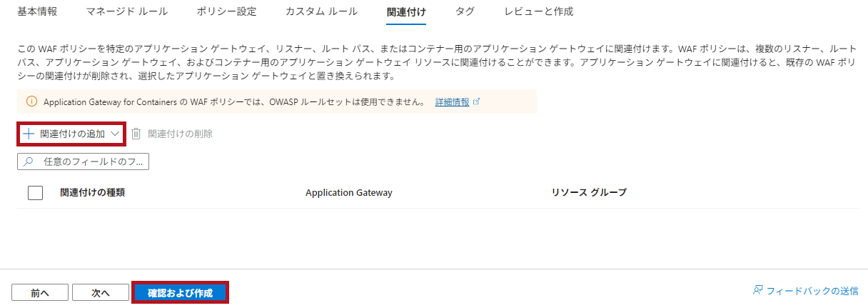Open the 詳細情報 link

click(453, 102)
